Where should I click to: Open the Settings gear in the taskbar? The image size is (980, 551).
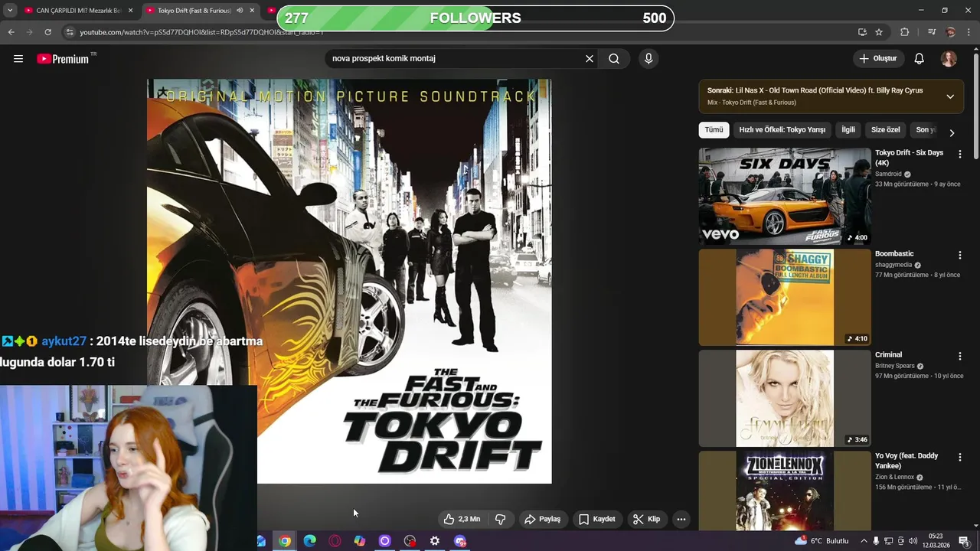[x=435, y=541]
